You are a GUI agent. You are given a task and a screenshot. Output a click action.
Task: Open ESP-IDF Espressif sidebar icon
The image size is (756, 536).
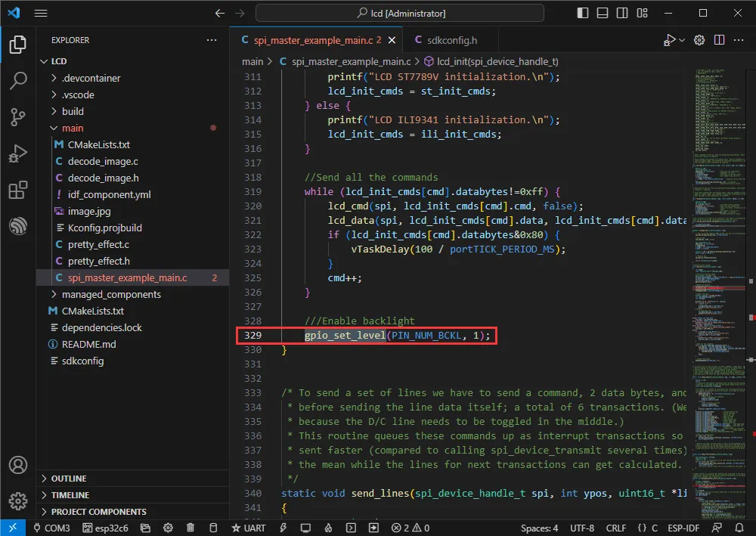[x=18, y=226]
